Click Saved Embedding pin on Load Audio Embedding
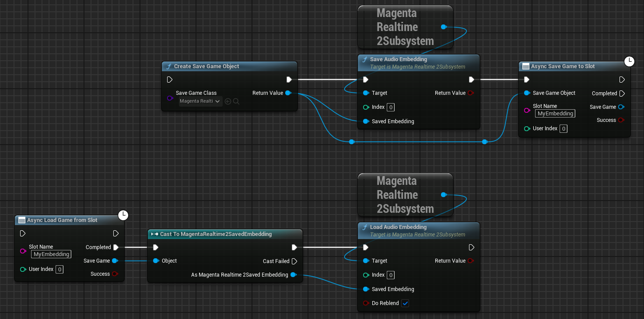The width and height of the screenshot is (644, 319). (366, 289)
